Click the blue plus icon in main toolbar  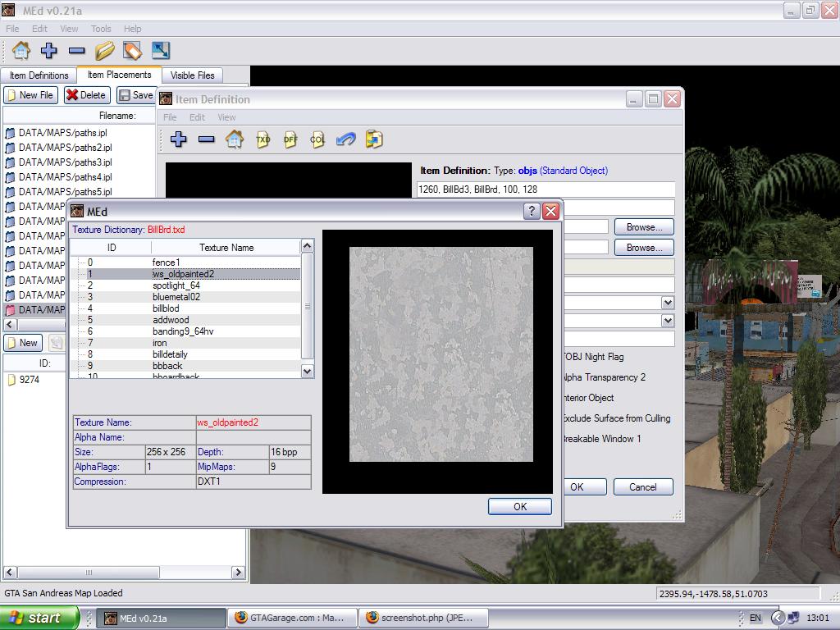pos(48,51)
